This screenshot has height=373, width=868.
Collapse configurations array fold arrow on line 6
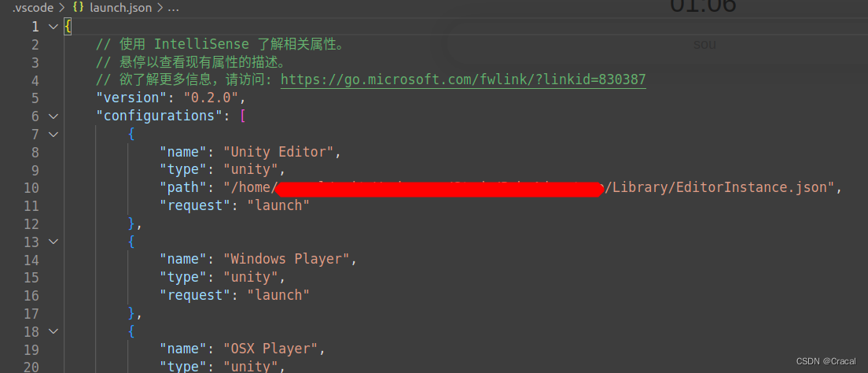click(53, 116)
